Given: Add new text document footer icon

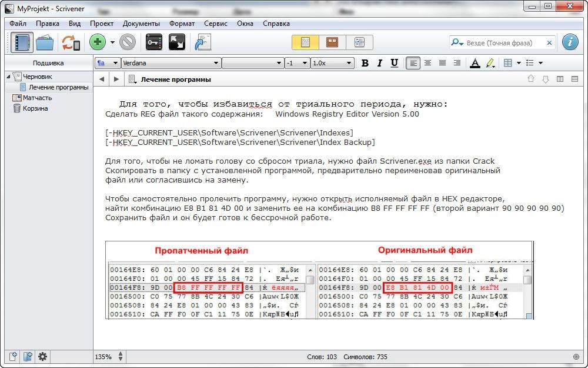Looking at the screenshot, I should click(14, 356).
